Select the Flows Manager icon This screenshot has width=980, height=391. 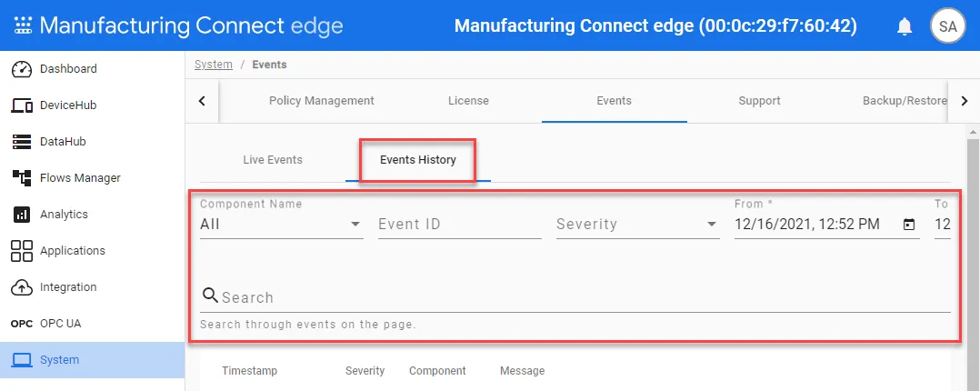[22, 177]
